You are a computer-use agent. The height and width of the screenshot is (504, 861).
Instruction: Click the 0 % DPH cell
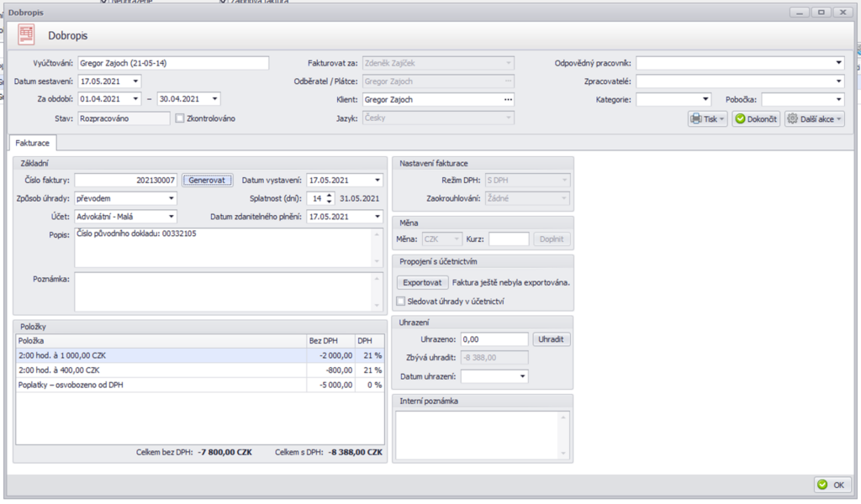pyautogui.click(x=370, y=385)
